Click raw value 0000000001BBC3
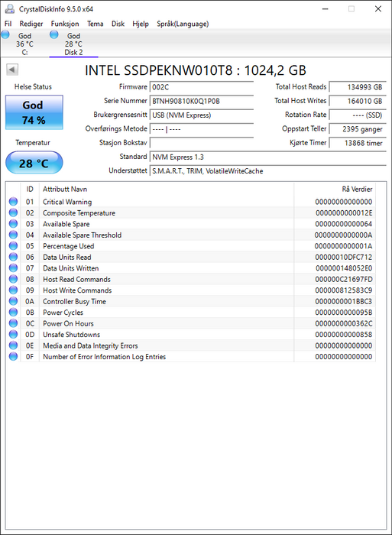This screenshot has width=392, height=535. pos(344,301)
